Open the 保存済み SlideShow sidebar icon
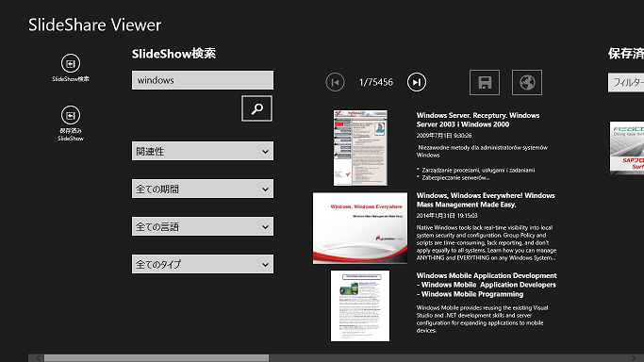The width and height of the screenshot is (644, 362). (71, 115)
